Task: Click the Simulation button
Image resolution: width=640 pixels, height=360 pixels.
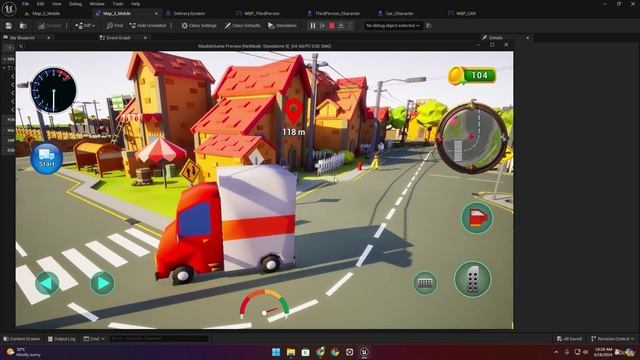Action: coord(282,26)
